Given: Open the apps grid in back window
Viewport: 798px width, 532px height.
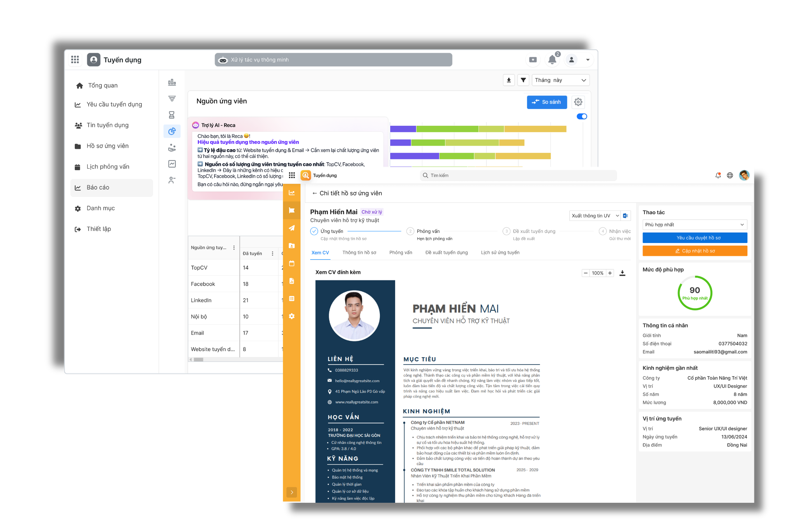Looking at the screenshot, I should pyautogui.click(x=75, y=60).
